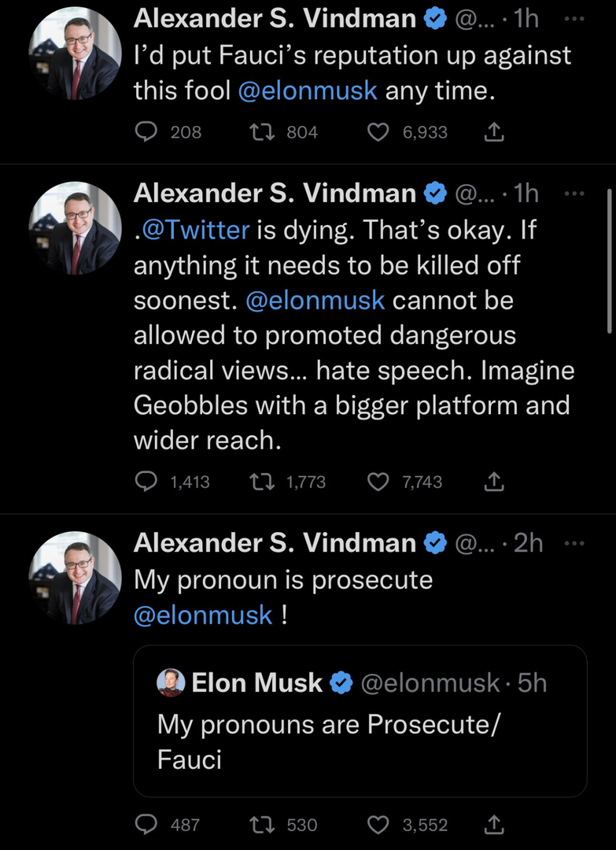The width and height of the screenshot is (616, 850).
Task: Reply to the 'Twitter is dying' tweet
Action: pos(147,482)
